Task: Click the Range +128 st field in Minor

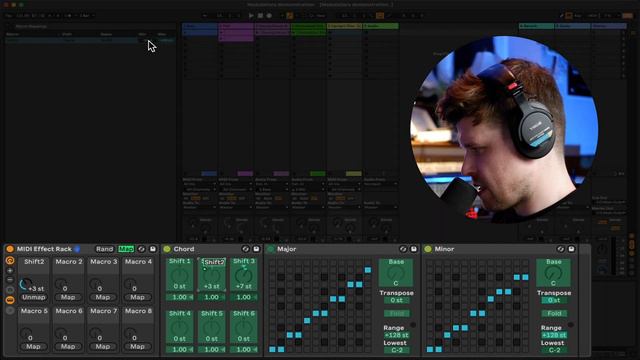Action: 554,335
